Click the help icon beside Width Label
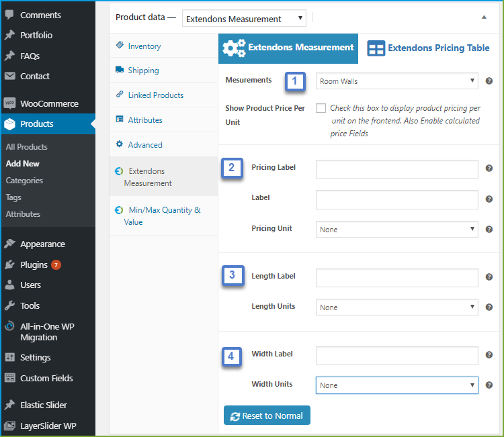 tap(489, 355)
